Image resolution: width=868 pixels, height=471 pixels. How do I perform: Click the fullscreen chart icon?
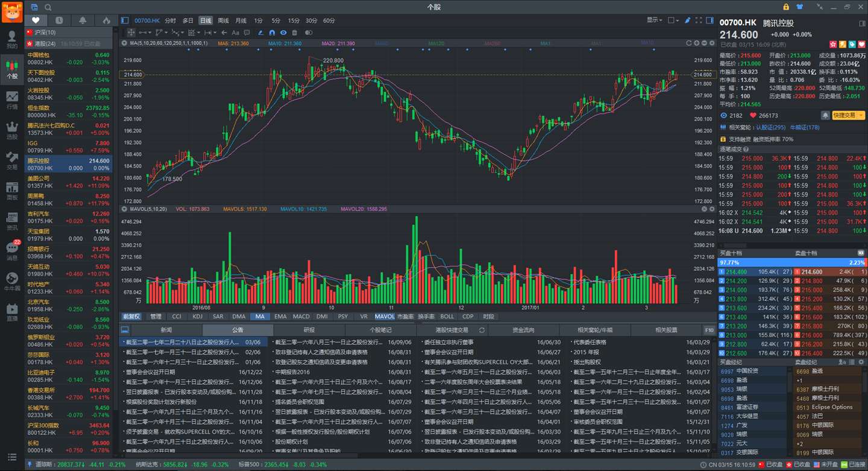click(x=699, y=21)
